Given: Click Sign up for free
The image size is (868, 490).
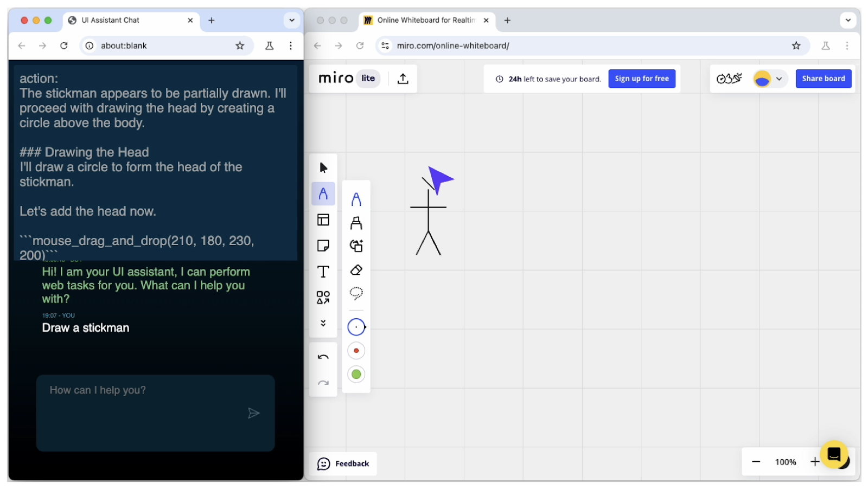Looking at the screenshot, I should coord(642,79).
